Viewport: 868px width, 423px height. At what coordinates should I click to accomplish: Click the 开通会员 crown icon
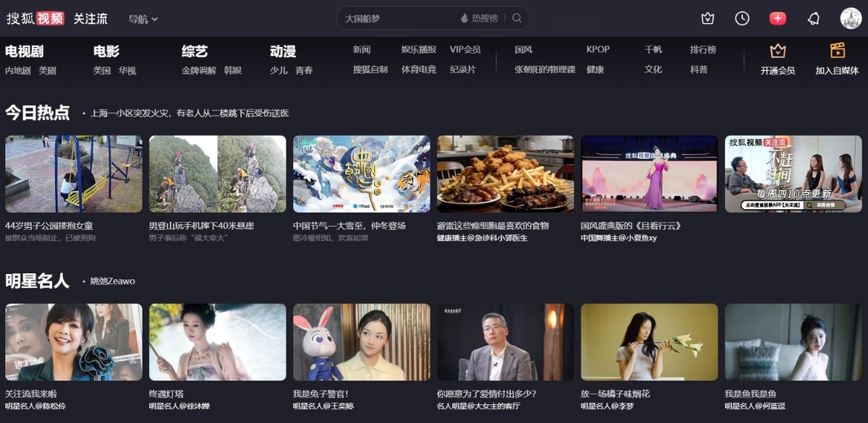click(x=778, y=51)
